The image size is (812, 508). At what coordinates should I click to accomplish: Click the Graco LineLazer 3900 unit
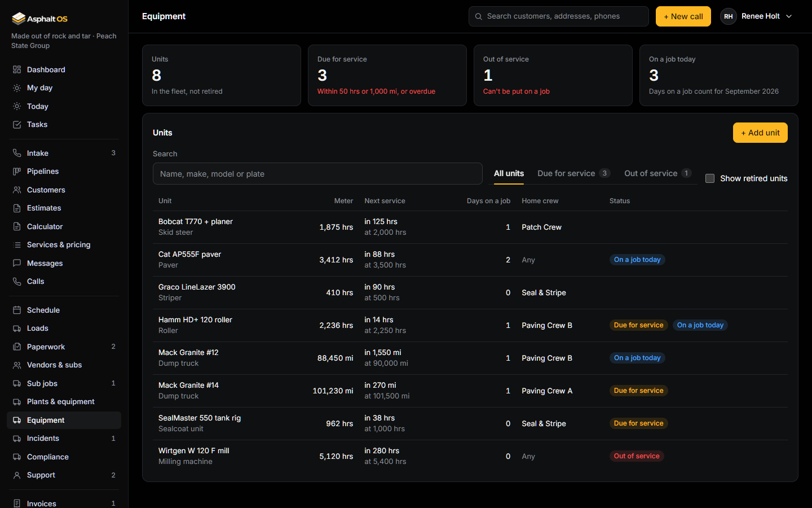click(x=197, y=287)
